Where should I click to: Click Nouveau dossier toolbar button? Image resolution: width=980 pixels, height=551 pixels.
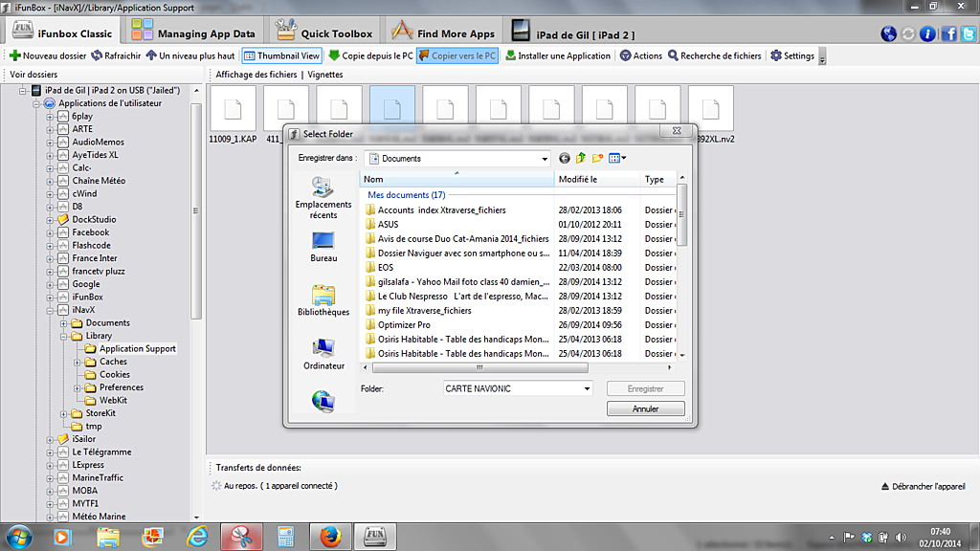pos(48,55)
